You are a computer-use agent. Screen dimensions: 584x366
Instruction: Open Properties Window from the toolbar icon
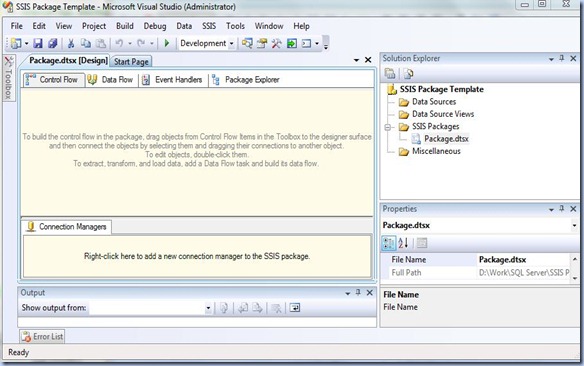click(x=262, y=44)
